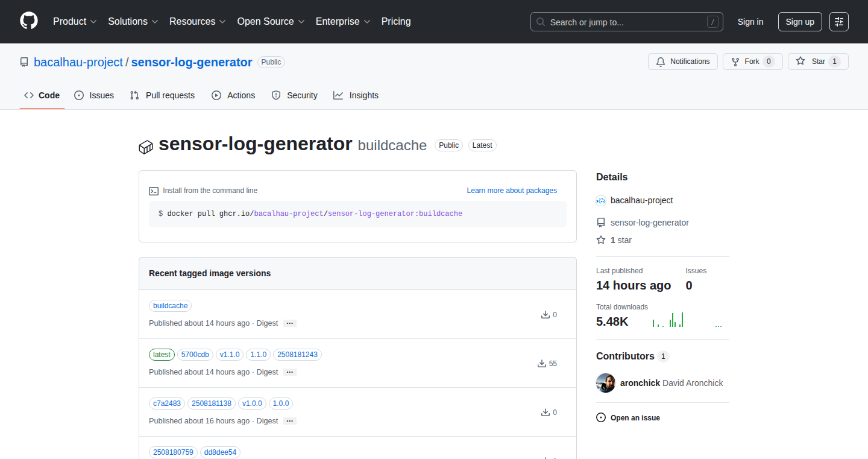Click the GitHub logo icon
Image resolution: width=868 pixels, height=459 pixels.
coord(29,21)
